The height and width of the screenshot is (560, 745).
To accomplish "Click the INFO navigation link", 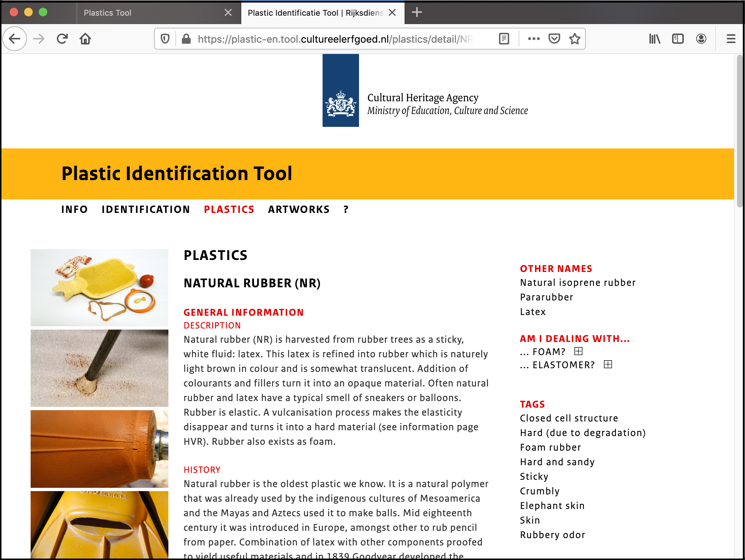I will click(74, 209).
